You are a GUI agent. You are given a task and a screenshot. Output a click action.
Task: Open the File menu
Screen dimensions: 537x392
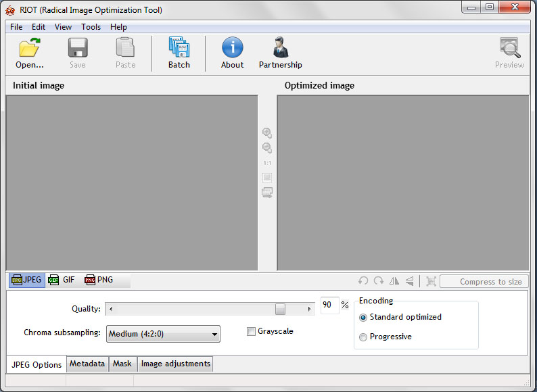[x=16, y=27]
